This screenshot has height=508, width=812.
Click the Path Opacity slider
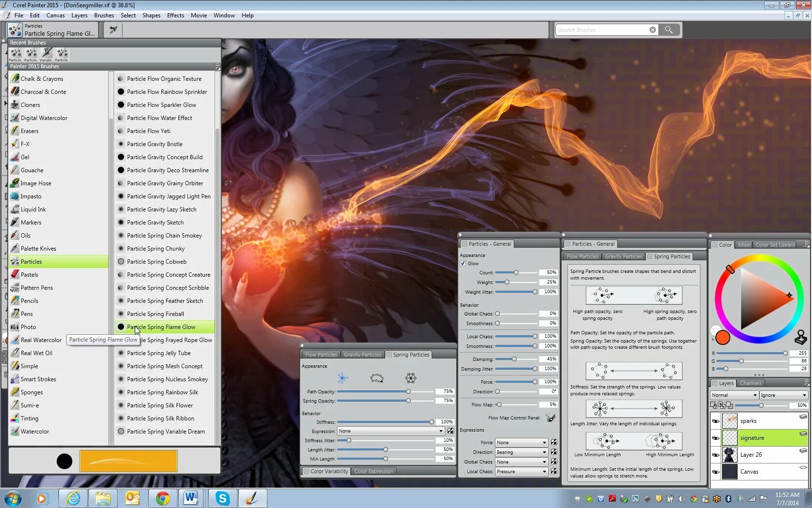pyautogui.click(x=385, y=391)
